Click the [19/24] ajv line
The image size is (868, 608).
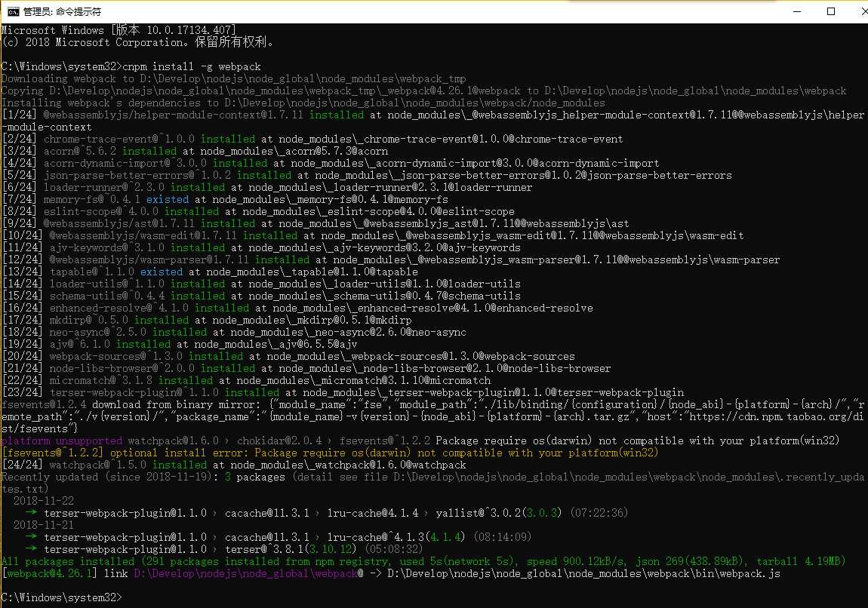click(180, 344)
